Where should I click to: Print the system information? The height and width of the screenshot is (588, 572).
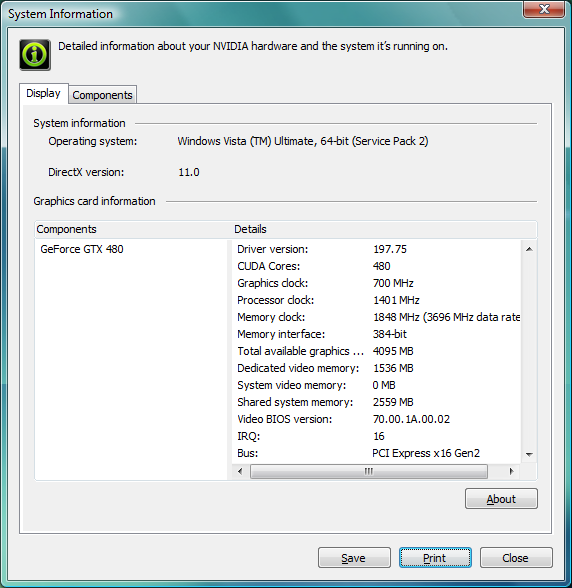point(435,558)
